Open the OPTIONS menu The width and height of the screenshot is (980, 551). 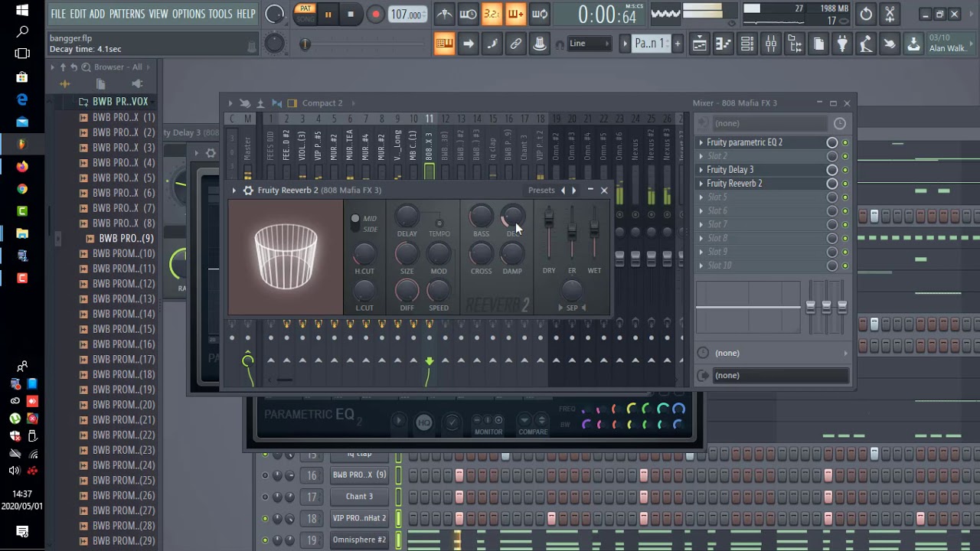click(x=188, y=14)
